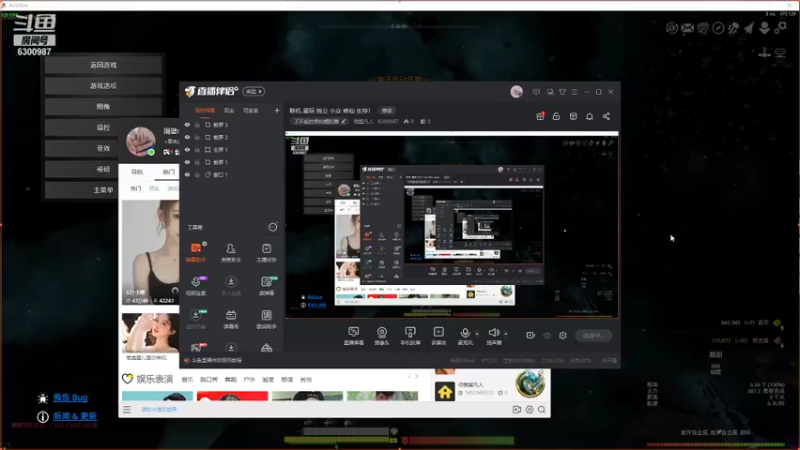Viewport: 800px width, 450px height.
Task: Click the next arrow in 娱乐表演 section
Action: [416, 377]
